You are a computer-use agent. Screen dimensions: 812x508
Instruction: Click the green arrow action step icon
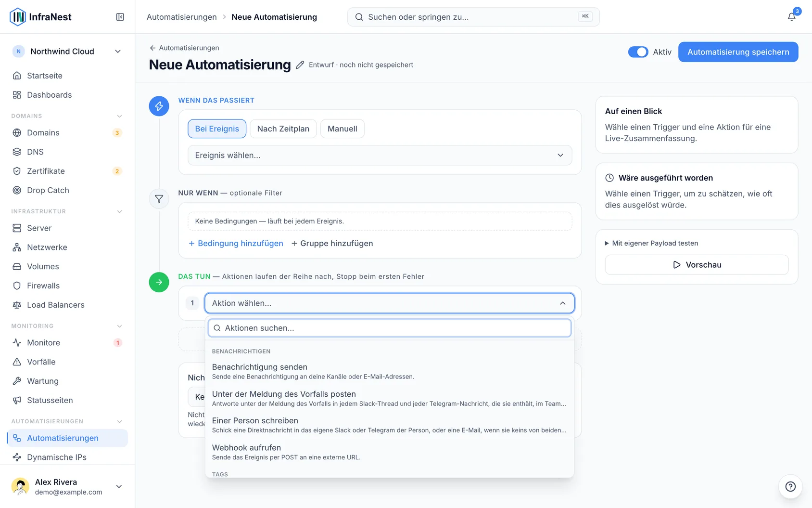coord(159,282)
